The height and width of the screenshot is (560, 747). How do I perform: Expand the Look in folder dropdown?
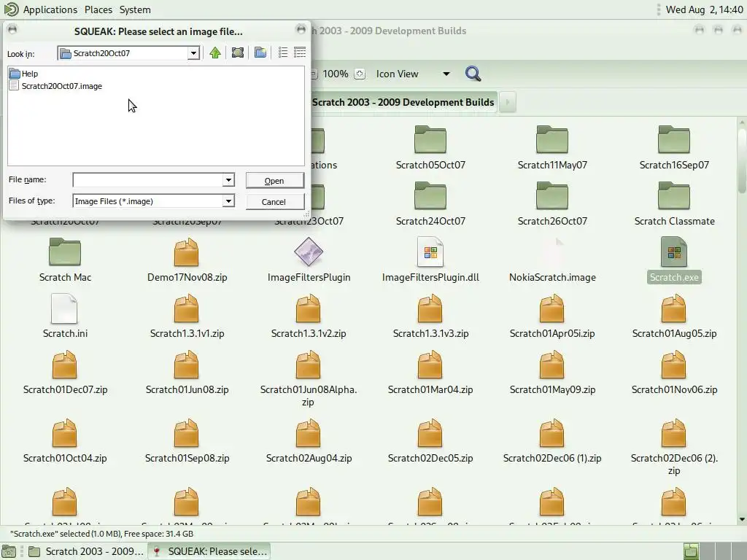pos(193,52)
